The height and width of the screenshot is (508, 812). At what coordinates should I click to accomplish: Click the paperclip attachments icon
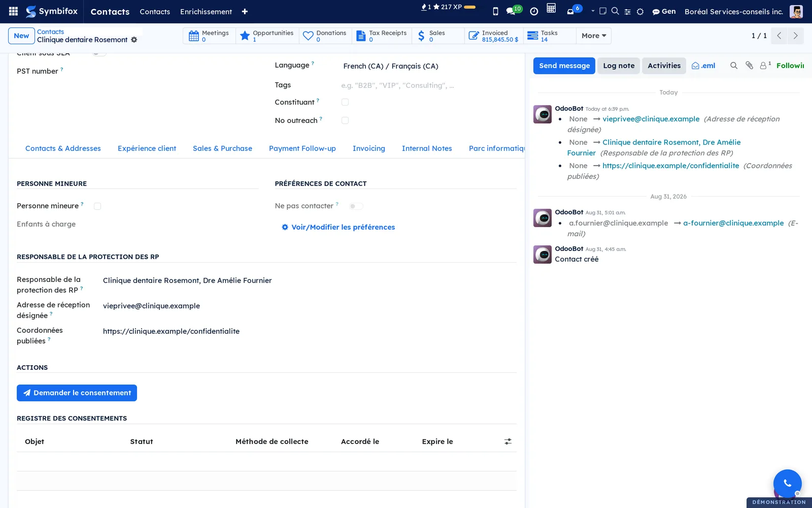pyautogui.click(x=749, y=66)
